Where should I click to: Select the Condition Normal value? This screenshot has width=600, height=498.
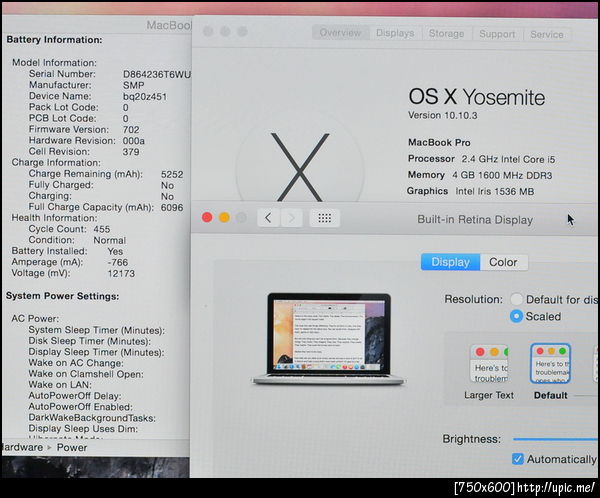click(109, 240)
